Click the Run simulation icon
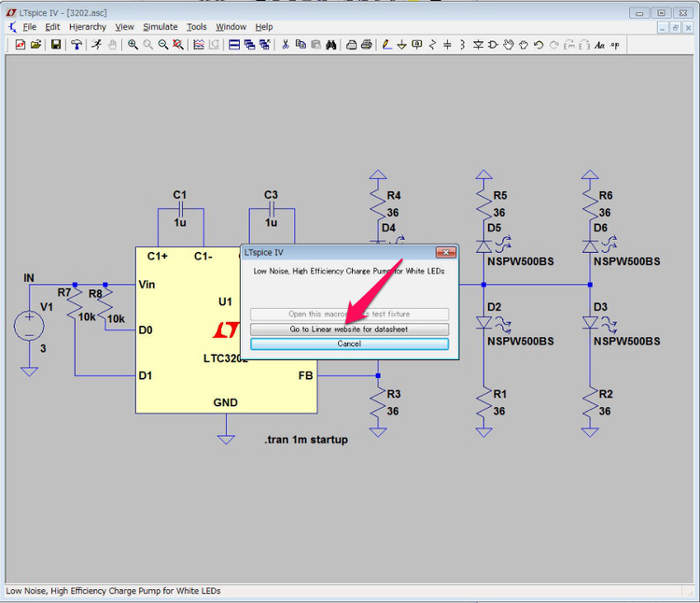The width and height of the screenshot is (700, 603). [96, 45]
